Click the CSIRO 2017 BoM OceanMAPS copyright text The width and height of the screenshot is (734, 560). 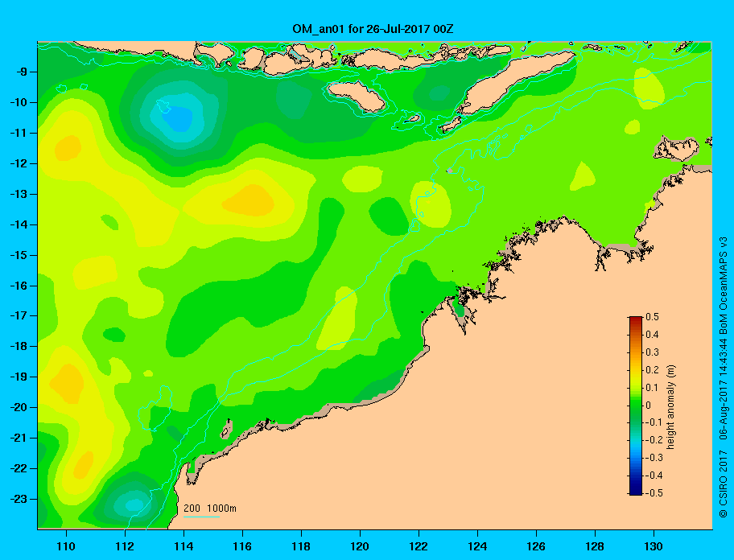point(724,377)
